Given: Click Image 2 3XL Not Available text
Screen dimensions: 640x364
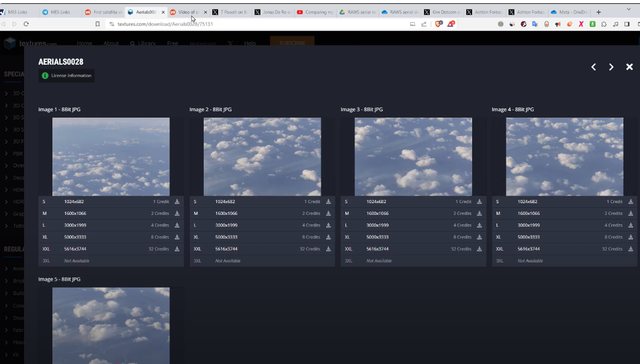Looking at the screenshot, I should pos(228,261).
